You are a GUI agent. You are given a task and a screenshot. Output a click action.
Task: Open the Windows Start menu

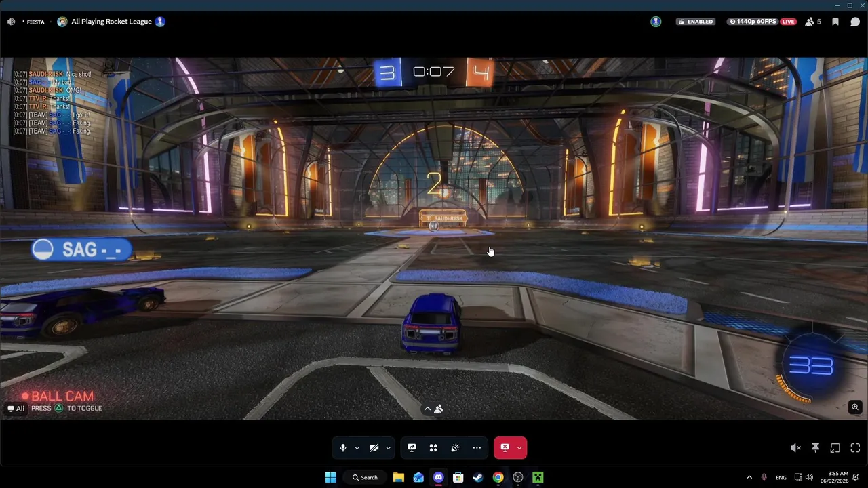(330, 477)
